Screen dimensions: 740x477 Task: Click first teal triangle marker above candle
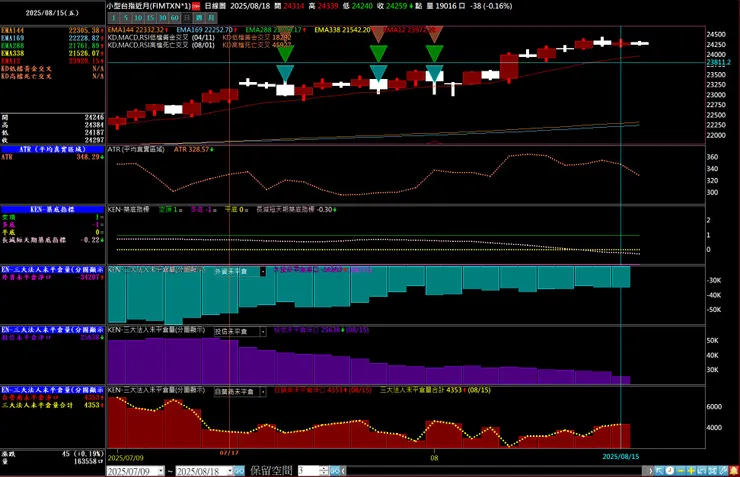click(285, 73)
